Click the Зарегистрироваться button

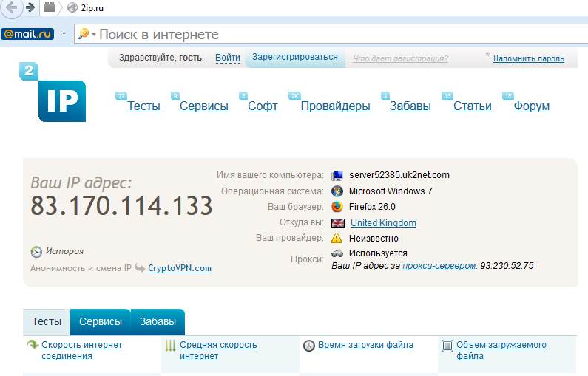[x=294, y=57]
